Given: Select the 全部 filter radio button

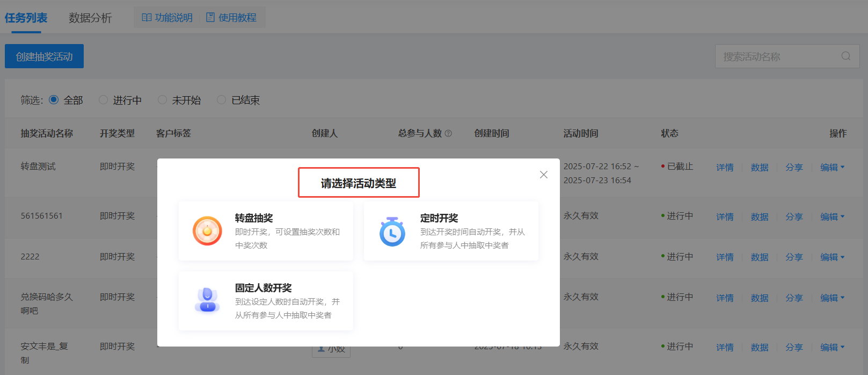Looking at the screenshot, I should 54,99.
